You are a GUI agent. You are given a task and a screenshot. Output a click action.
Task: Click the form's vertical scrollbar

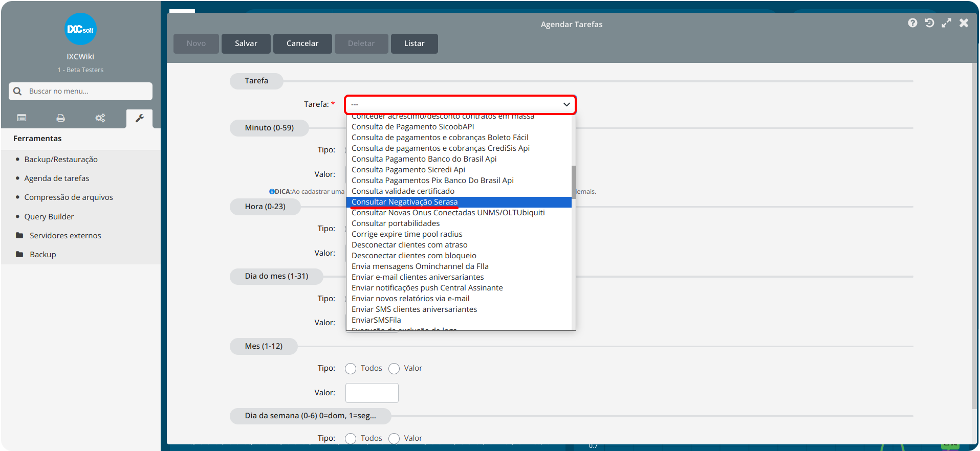coord(974,235)
